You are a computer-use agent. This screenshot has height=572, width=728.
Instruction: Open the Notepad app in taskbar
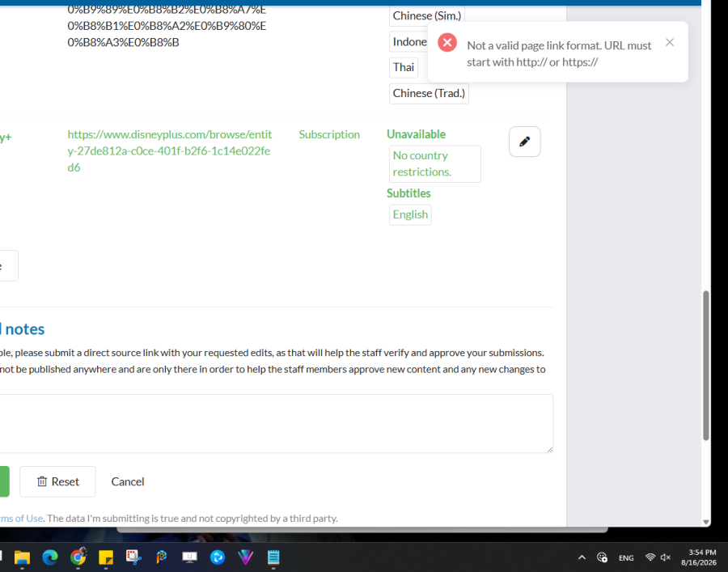tap(273, 557)
